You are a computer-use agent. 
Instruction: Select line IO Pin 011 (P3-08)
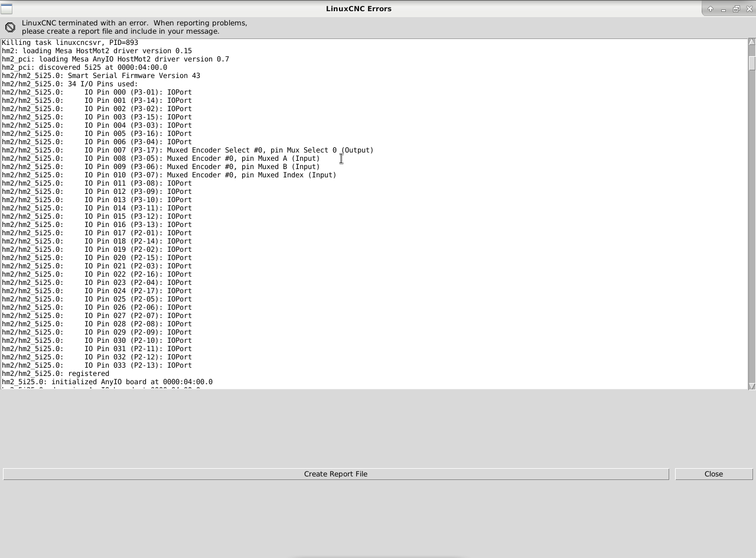pyautogui.click(x=97, y=183)
